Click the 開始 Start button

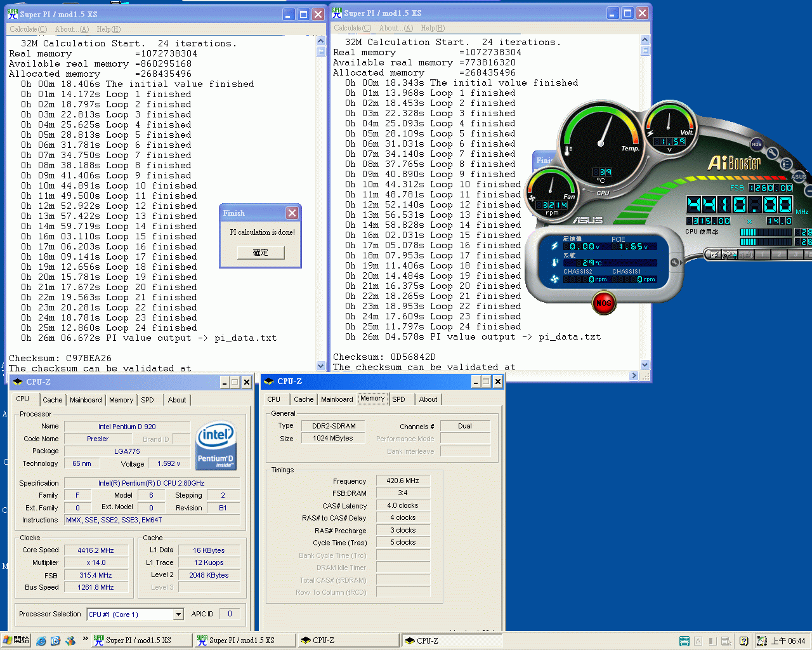coord(16,640)
